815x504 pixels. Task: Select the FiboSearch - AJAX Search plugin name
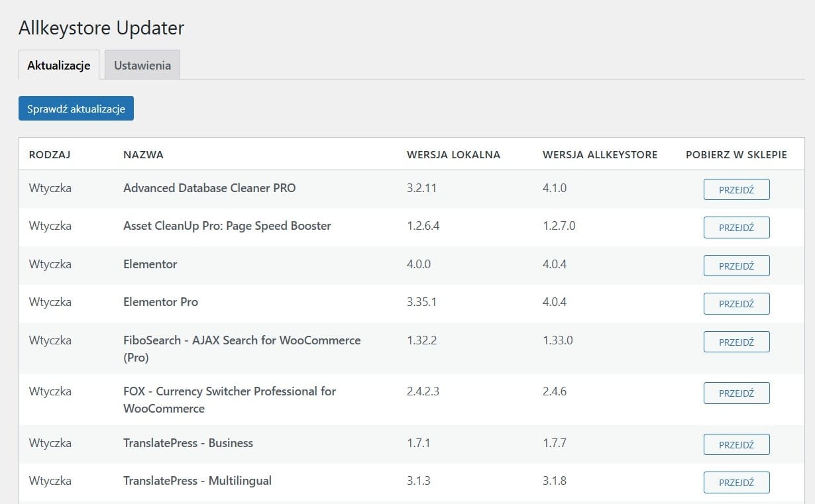pos(242,348)
